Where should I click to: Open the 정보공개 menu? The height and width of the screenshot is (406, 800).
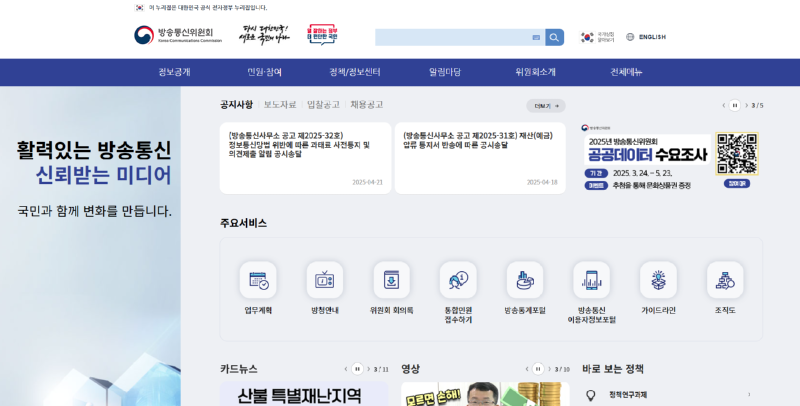coord(174,72)
